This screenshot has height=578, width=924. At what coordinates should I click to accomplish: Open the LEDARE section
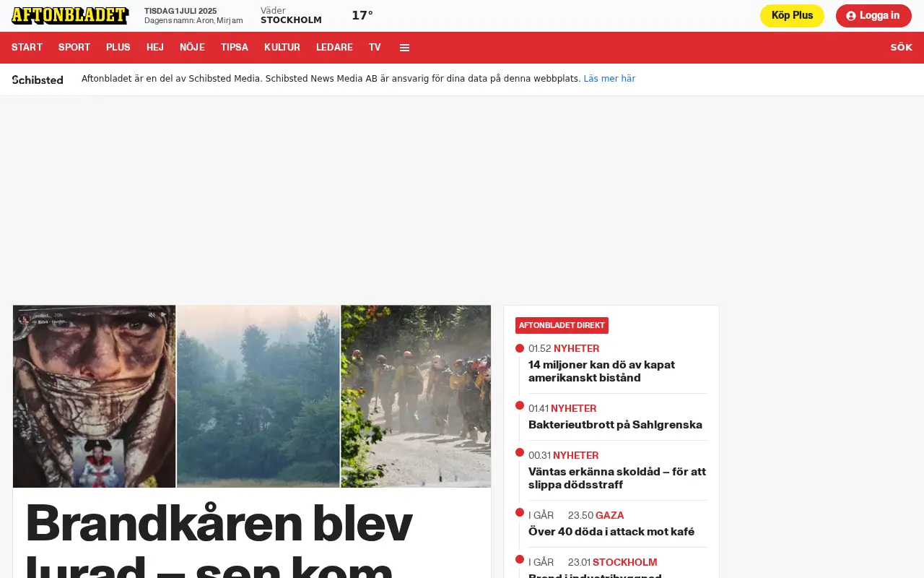click(x=334, y=48)
